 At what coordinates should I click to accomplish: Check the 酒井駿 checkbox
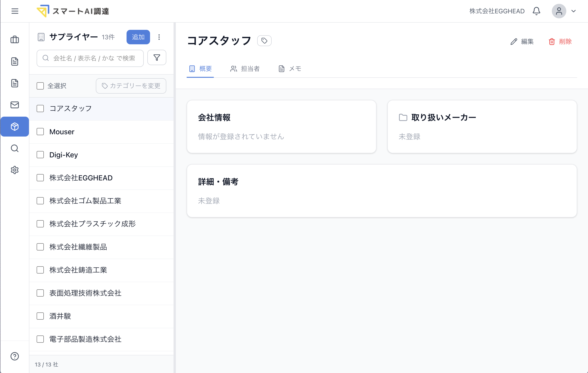(x=40, y=316)
